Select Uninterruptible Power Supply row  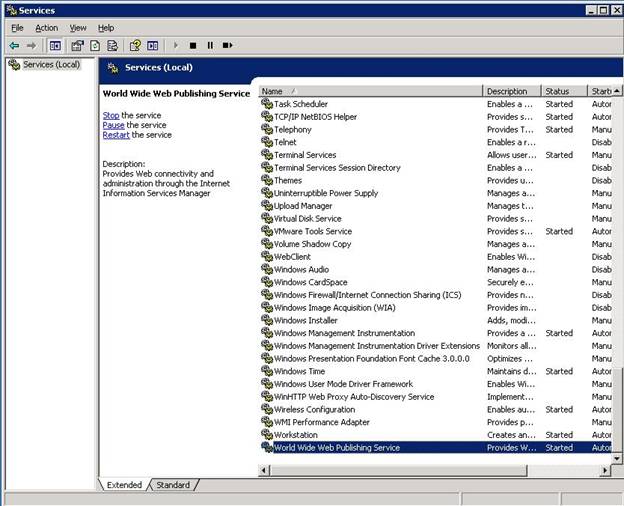click(436, 193)
